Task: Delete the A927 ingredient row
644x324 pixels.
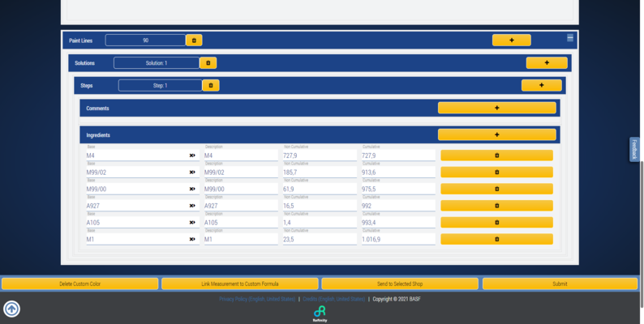Action: click(496, 206)
